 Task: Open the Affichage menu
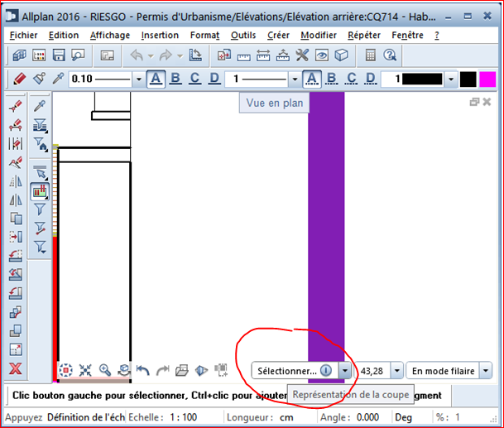pyautogui.click(x=110, y=35)
